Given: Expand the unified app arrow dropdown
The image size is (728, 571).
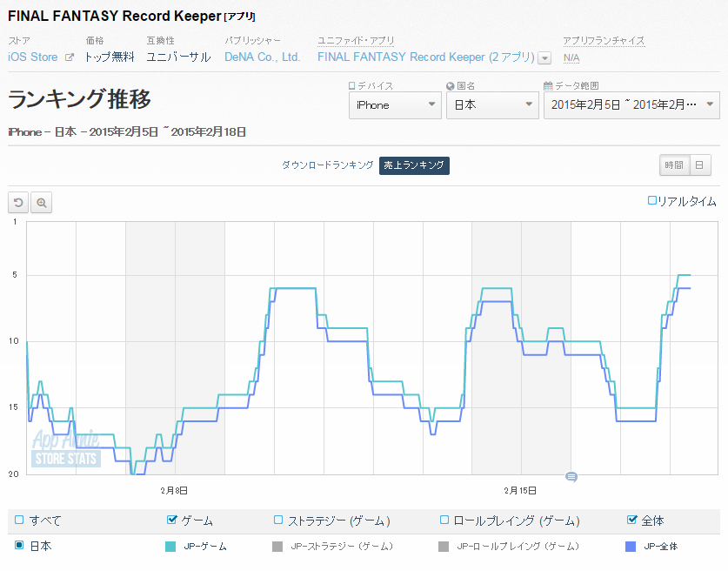Looking at the screenshot, I should pyautogui.click(x=544, y=58).
